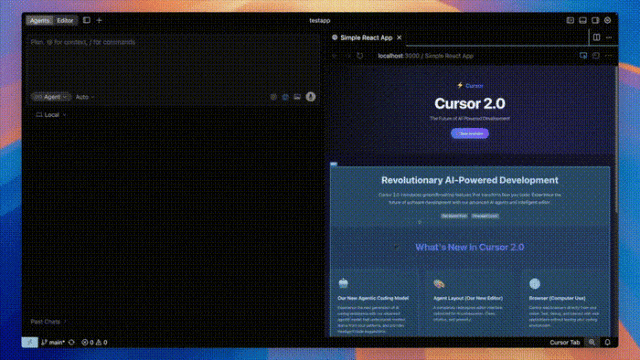
Task: Expand the Local environment dropdown
Action: tap(51, 115)
